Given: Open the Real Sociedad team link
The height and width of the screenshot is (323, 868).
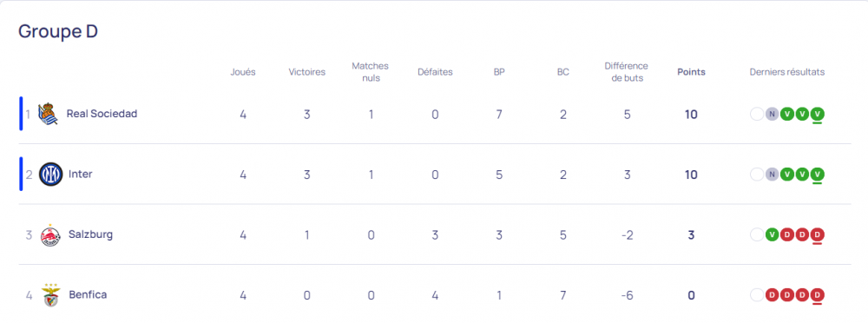Looking at the screenshot, I should pyautogui.click(x=102, y=114).
